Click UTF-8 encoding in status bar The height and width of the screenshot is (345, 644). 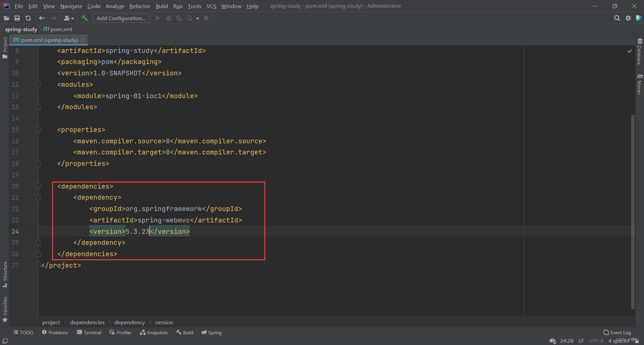coord(596,341)
